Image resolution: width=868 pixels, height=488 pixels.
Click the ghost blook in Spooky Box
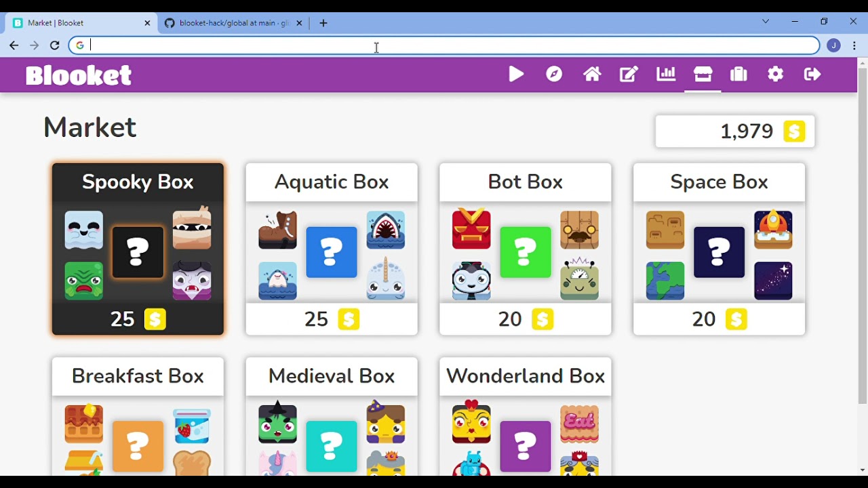(x=84, y=230)
